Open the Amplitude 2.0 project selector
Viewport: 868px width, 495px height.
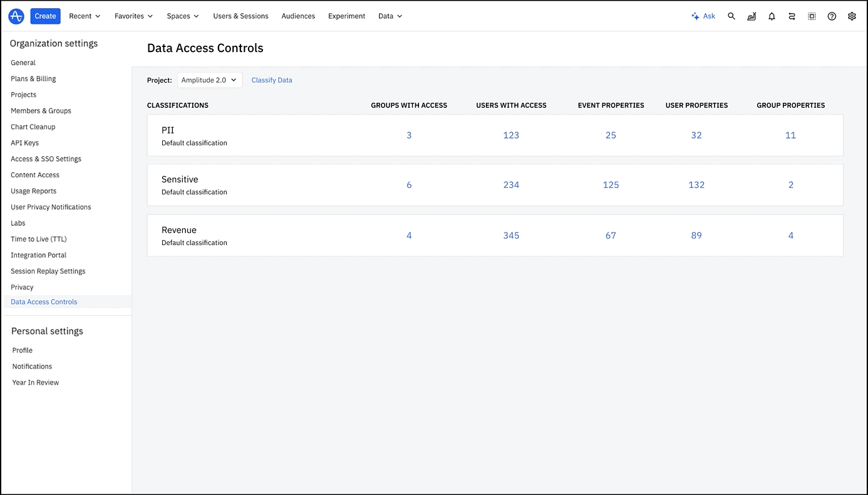(x=210, y=80)
